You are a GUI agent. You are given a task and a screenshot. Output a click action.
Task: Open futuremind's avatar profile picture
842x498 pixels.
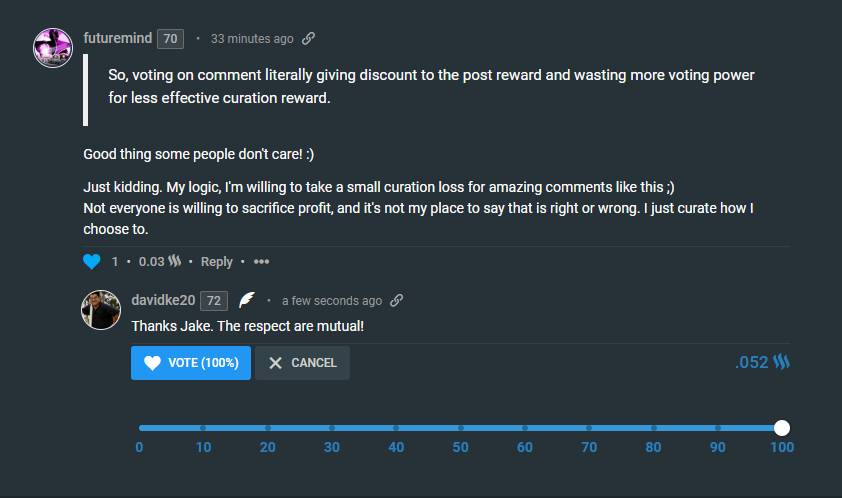[x=52, y=47]
